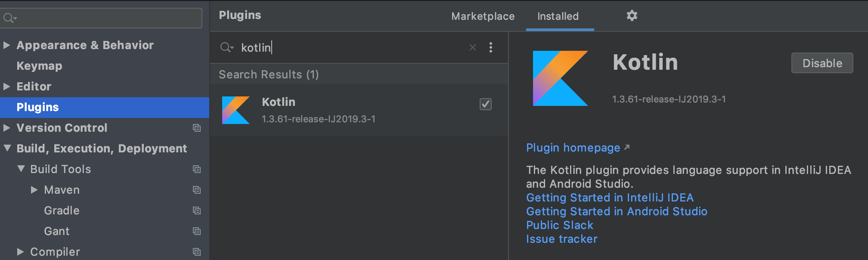Disable the Kotlin plugin

coord(822,63)
